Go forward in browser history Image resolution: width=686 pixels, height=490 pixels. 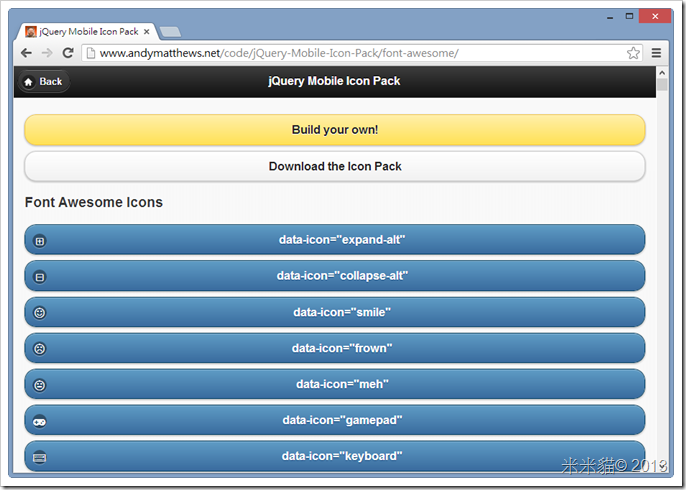pos(47,53)
